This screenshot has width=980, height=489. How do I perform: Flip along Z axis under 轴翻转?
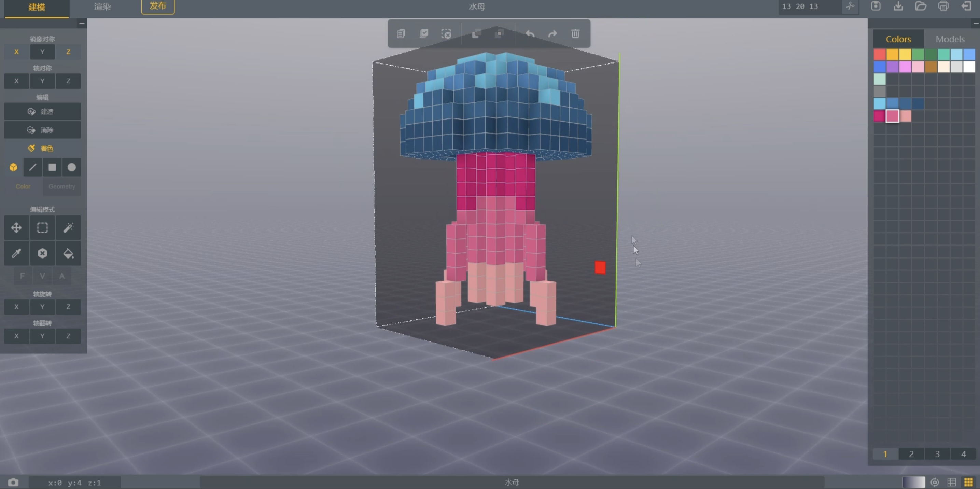68,336
